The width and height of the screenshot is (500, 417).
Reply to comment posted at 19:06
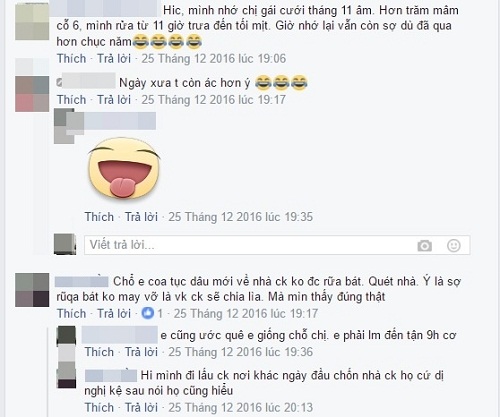click(114, 59)
